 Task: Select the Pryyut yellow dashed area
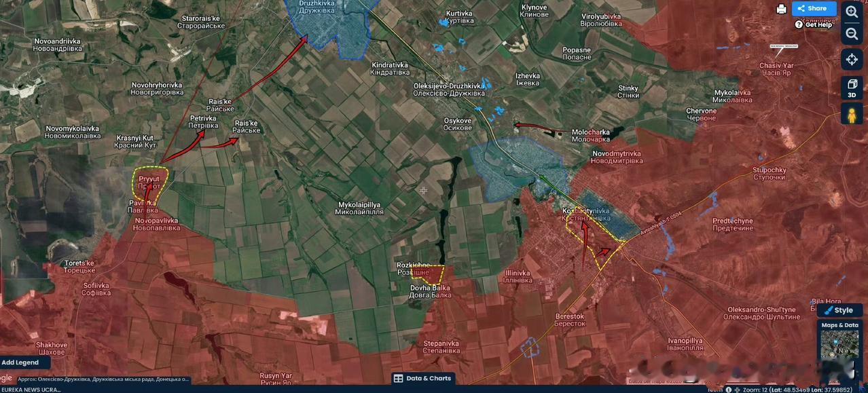tap(149, 183)
